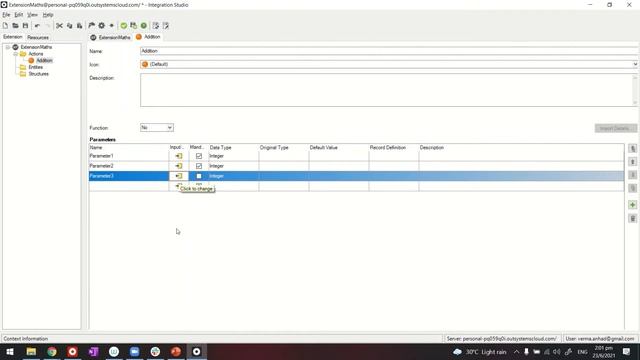Enable Mandatory checkbox for Parameter3

click(199, 176)
